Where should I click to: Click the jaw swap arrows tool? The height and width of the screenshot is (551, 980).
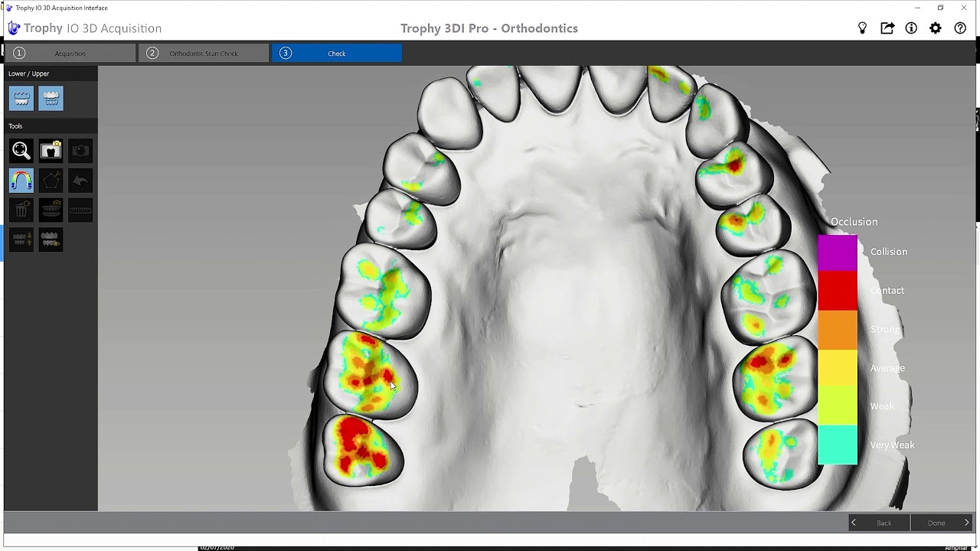click(21, 240)
